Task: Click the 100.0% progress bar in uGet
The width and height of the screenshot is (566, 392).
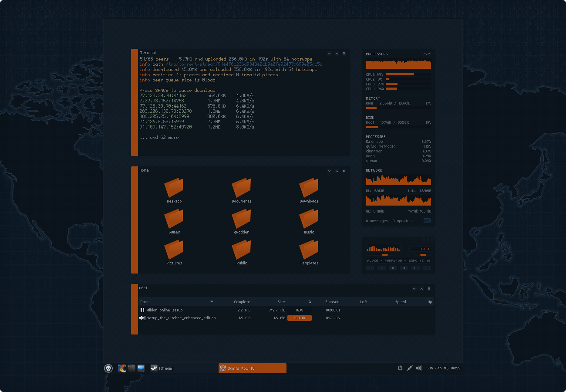Action: point(300,318)
